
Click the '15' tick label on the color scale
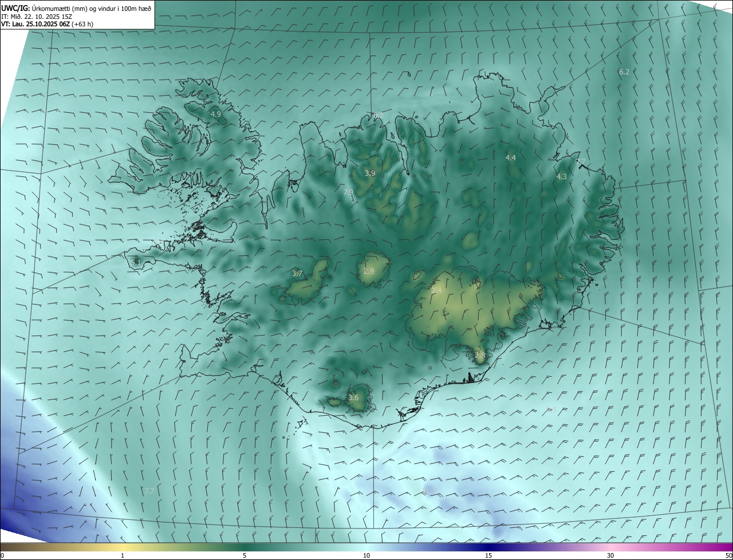[x=488, y=555]
